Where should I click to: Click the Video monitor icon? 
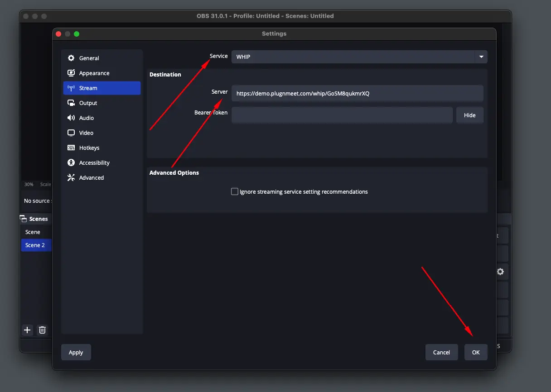pyautogui.click(x=71, y=133)
